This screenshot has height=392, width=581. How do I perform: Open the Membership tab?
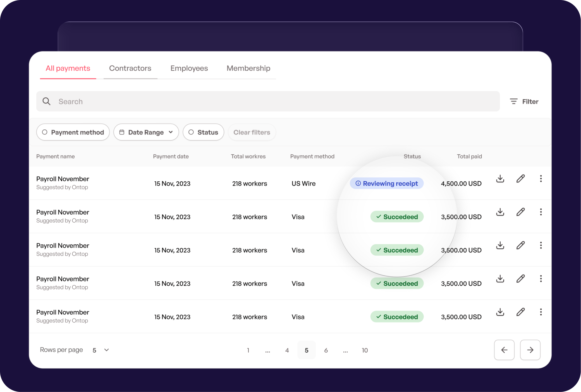248,68
